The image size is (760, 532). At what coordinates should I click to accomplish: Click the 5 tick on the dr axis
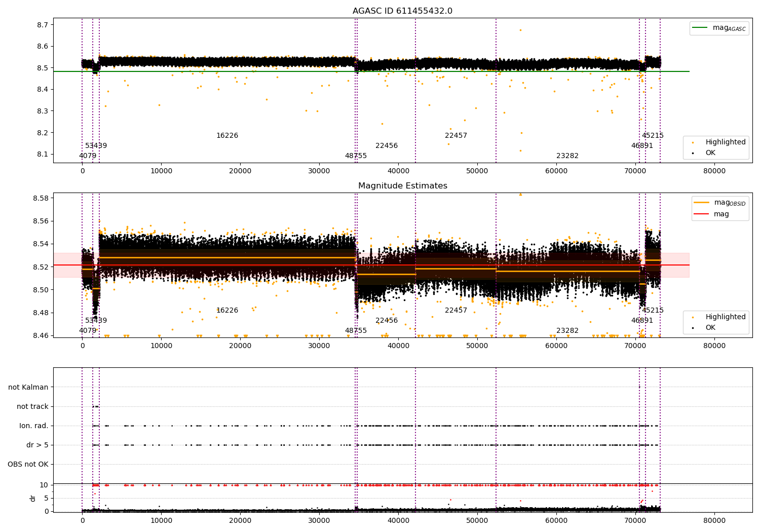pyautogui.click(x=46, y=498)
